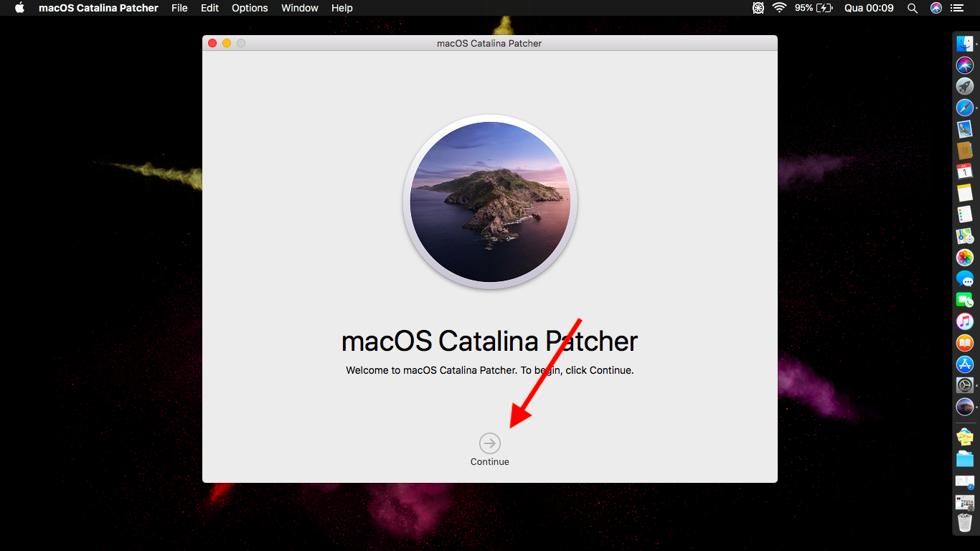This screenshot has width=980, height=551.
Task: Launch Safari from the Dock
Action: point(965,108)
